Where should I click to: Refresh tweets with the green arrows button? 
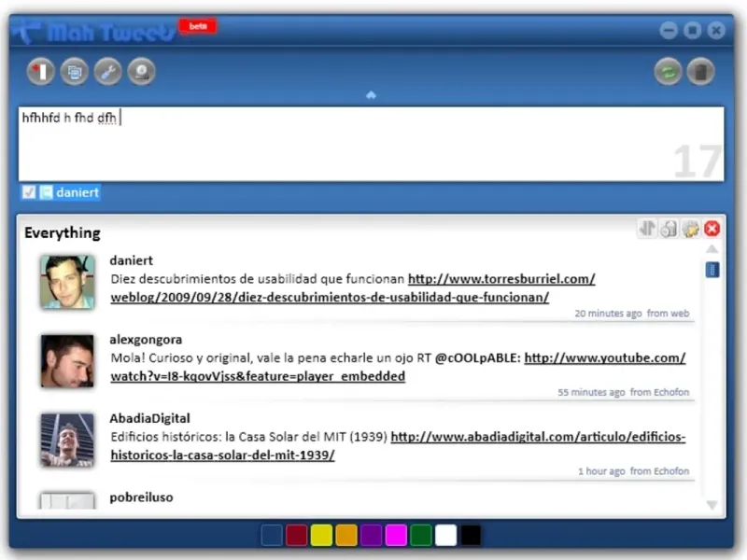(668, 72)
